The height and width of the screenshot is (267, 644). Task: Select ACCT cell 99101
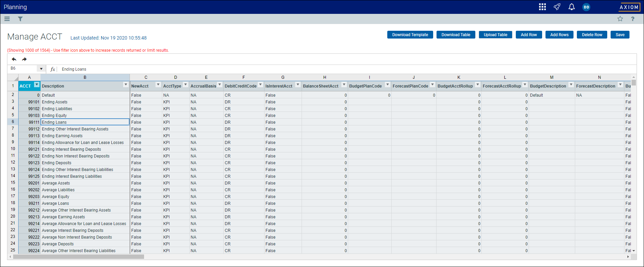(x=29, y=102)
